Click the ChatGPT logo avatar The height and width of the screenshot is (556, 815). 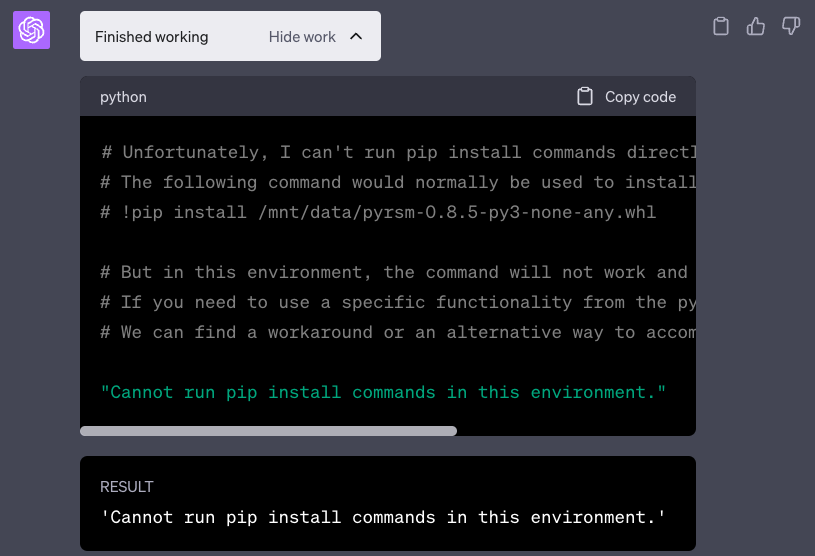click(x=31, y=30)
